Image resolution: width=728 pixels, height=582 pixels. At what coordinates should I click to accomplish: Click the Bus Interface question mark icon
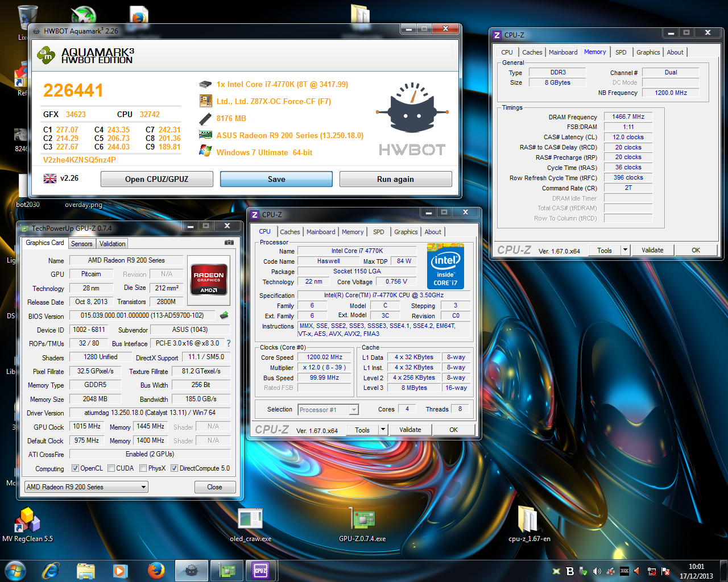(x=229, y=343)
